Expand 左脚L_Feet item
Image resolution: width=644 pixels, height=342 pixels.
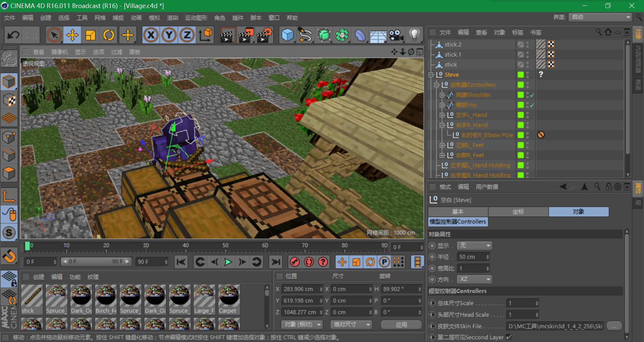[x=442, y=145]
